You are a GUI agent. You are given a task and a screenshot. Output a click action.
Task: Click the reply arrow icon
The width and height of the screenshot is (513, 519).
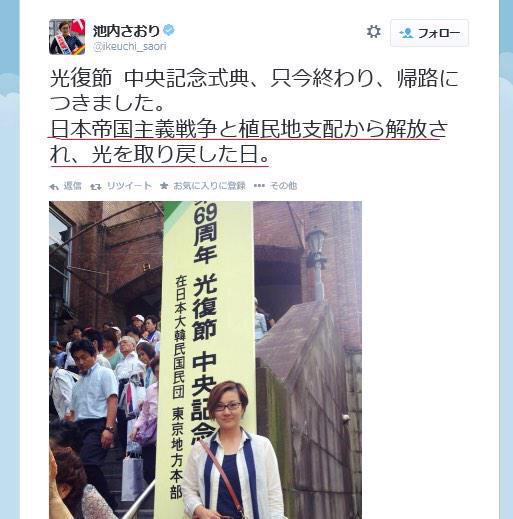pyautogui.click(x=53, y=186)
